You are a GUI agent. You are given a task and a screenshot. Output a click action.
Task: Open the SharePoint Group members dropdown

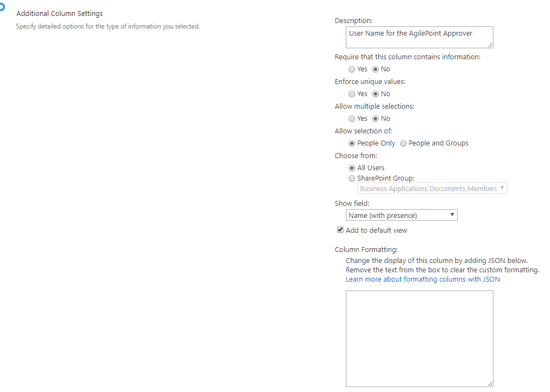pos(433,189)
